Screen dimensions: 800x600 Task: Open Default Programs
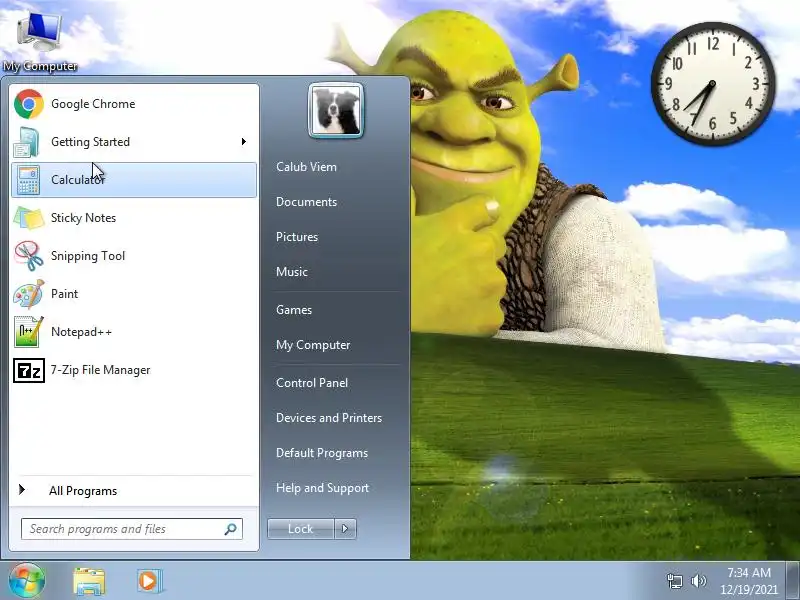[322, 453]
